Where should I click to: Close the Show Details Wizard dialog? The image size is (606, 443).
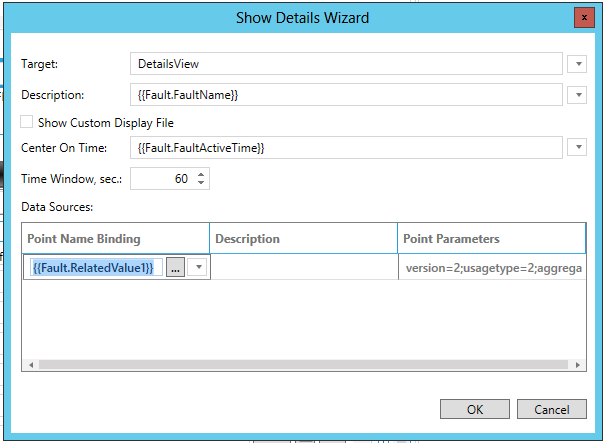[x=581, y=18]
